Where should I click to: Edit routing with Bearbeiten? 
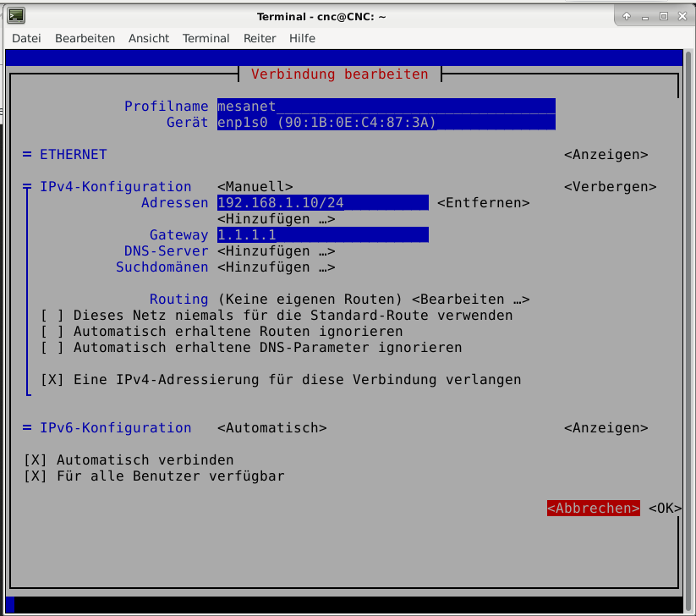coord(470,300)
